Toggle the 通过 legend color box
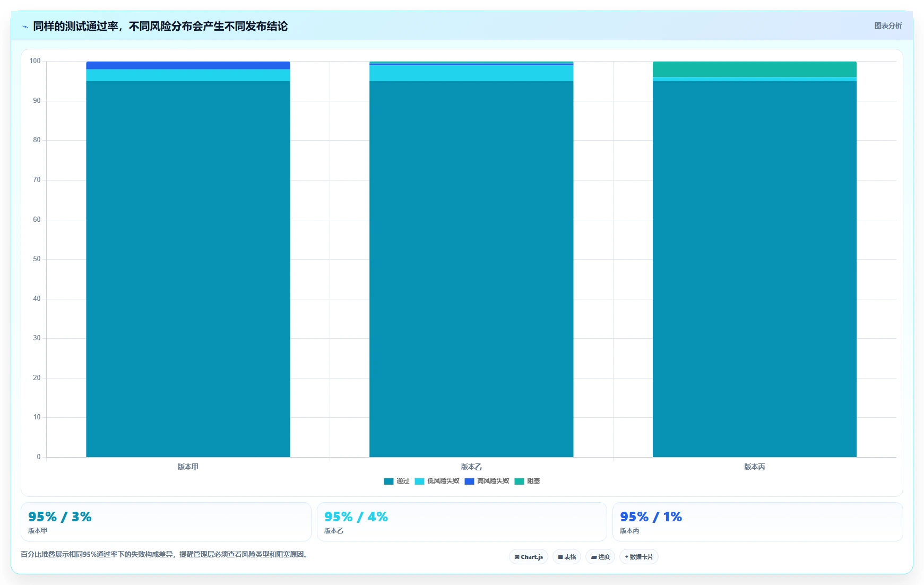The image size is (924, 585). point(388,481)
